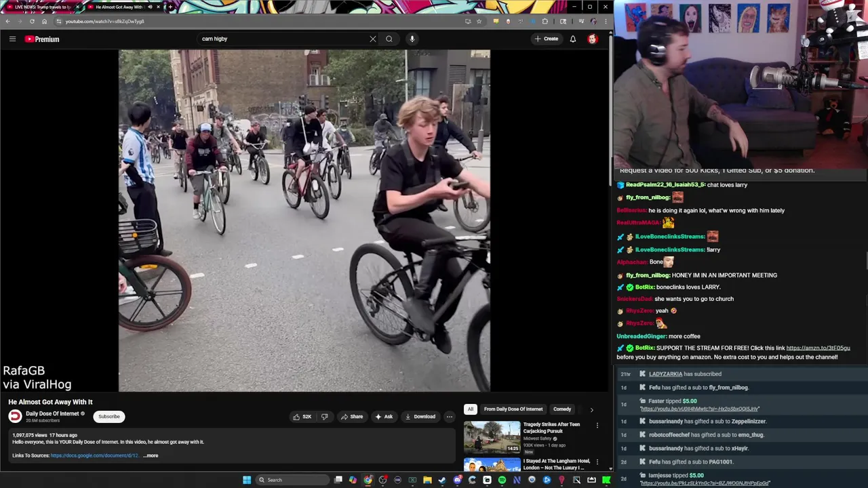Open the docs.google.com sources link
The height and width of the screenshot is (488, 868).
pos(94,455)
